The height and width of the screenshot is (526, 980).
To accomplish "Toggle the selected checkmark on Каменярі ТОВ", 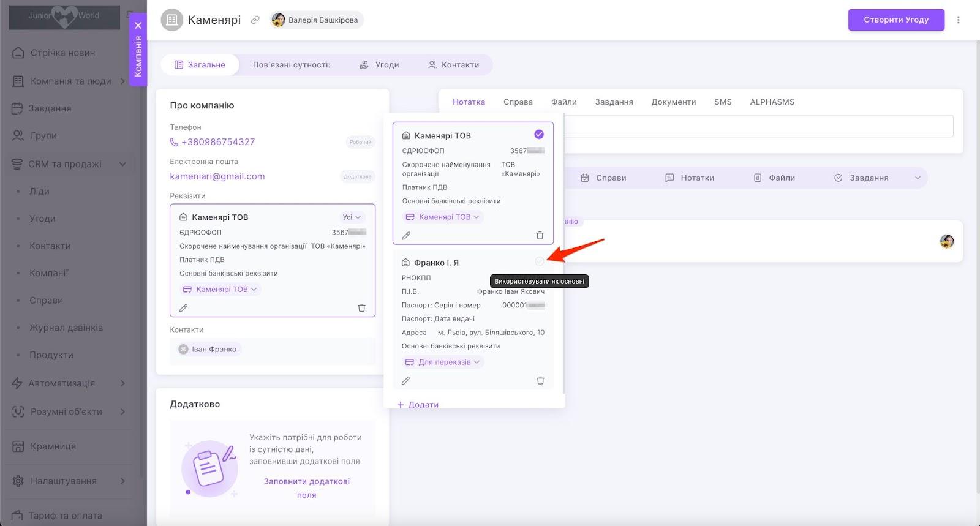I will [539, 135].
